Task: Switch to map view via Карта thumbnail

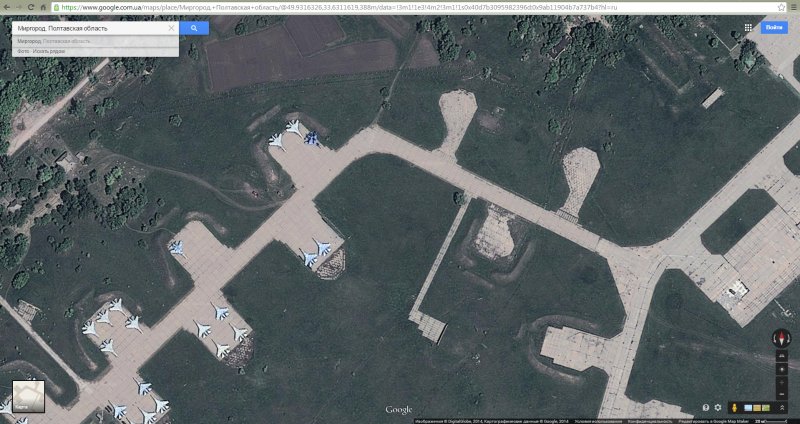Action: coord(27,397)
